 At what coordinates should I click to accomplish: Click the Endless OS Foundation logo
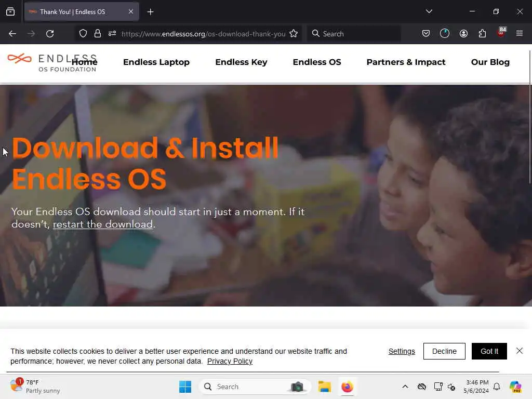[x=52, y=63]
